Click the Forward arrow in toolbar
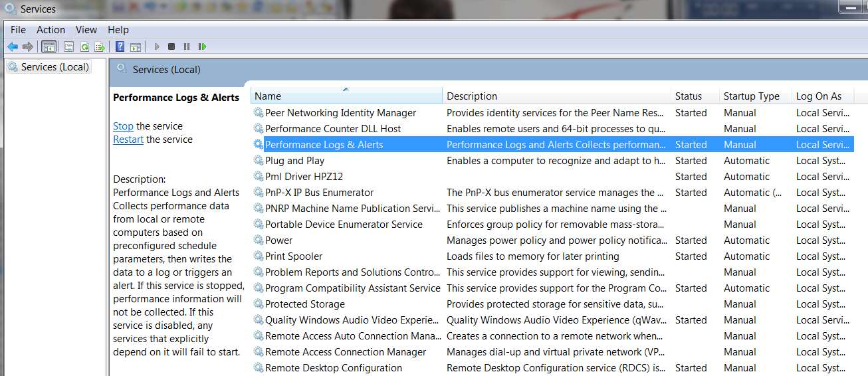Image resolution: width=868 pixels, height=376 pixels. coord(27,47)
